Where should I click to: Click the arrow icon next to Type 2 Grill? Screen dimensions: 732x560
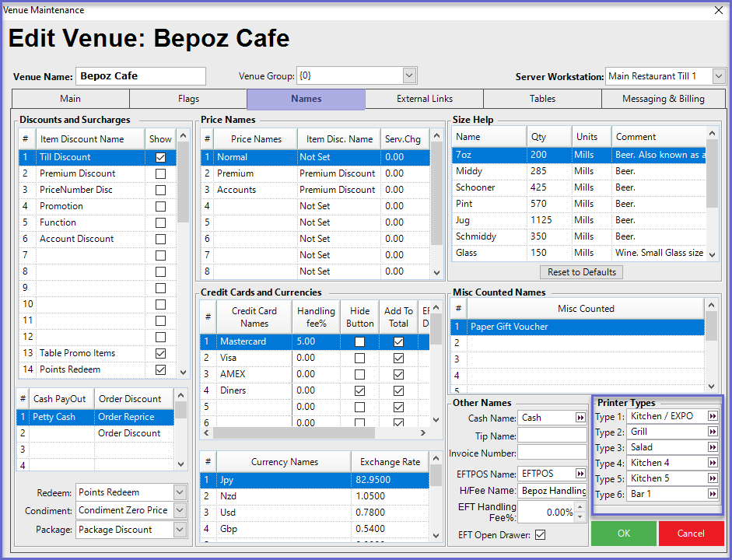713,432
